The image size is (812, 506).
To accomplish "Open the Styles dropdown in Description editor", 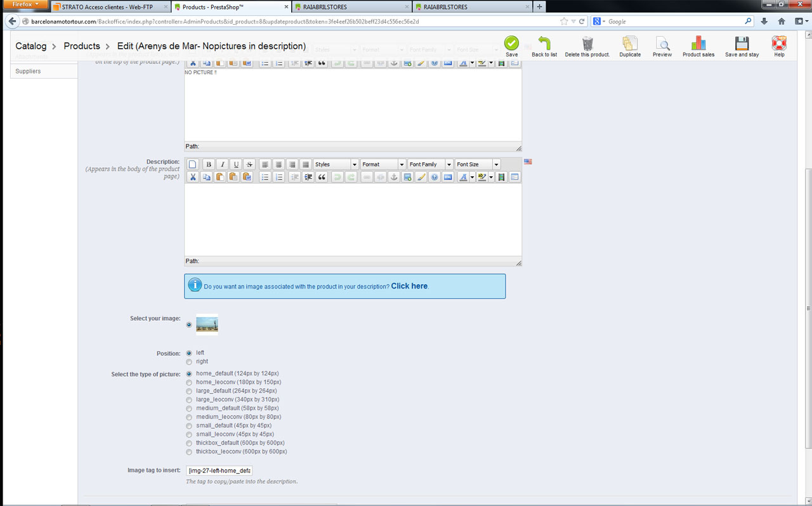I will pyautogui.click(x=336, y=164).
